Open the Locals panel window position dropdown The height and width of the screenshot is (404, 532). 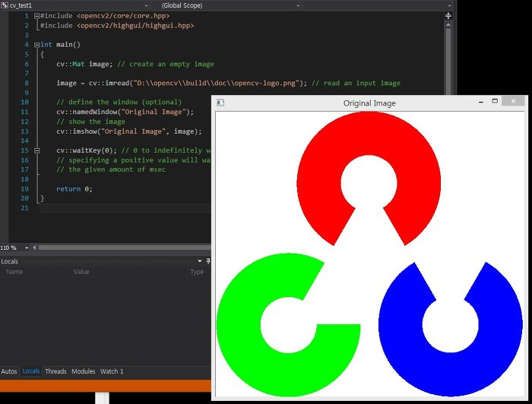(199, 261)
